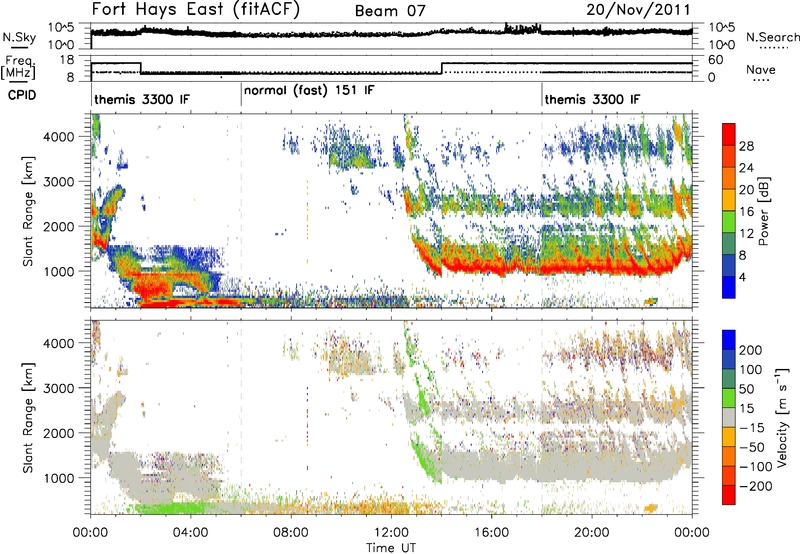This screenshot has height=554, width=800.
Task: Select the top blue Velocity segment above 200
Action: (729, 340)
